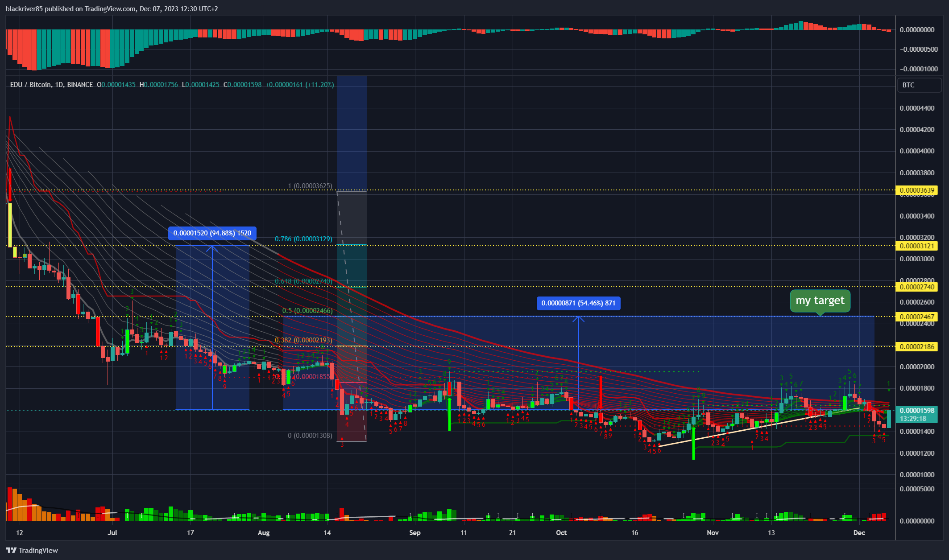Select the 0.00002467 yellow price label
The width and height of the screenshot is (949, 560).
[x=917, y=317]
